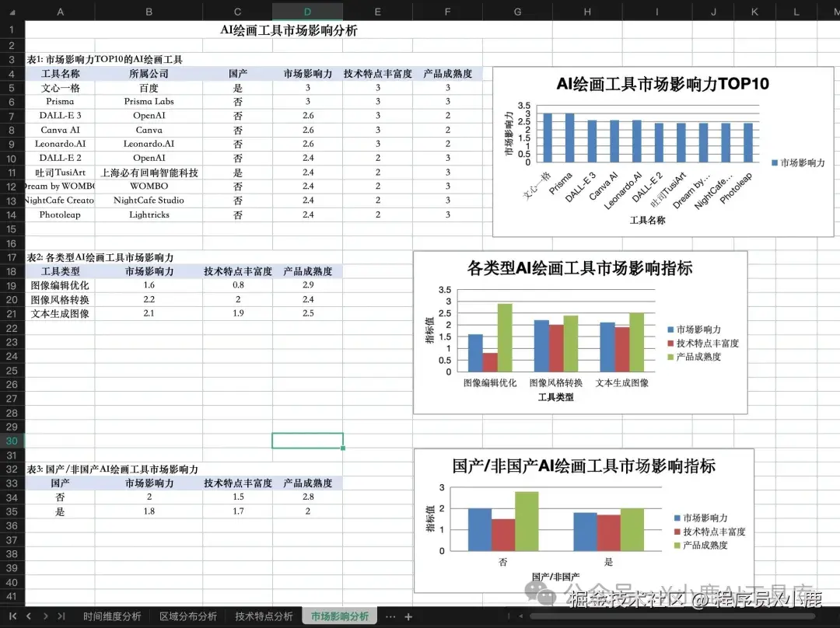The image size is (840, 628).
Task: Add a new sheet with plus icon
Action: click(408, 617)
